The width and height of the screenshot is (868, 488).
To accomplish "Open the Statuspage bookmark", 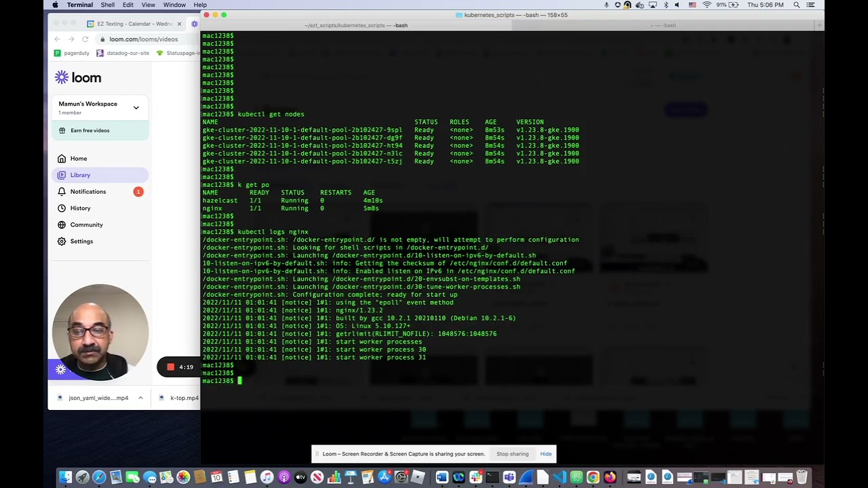I will coord(178,53).
